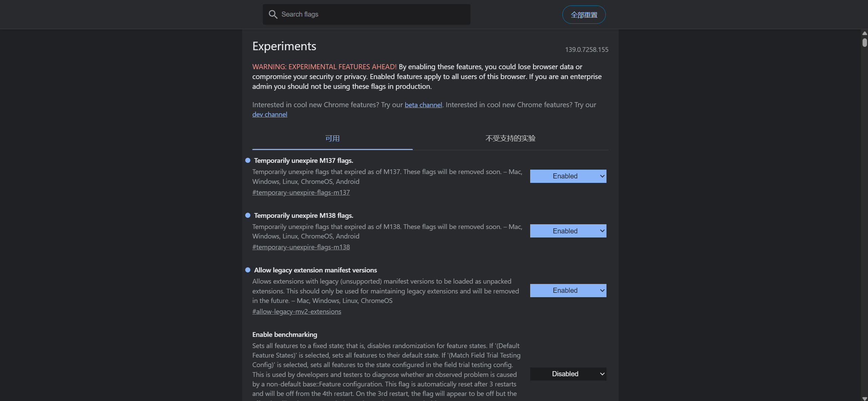
Task: Click the blue dot beside legacy extension flag
Action: coord(248,270)
